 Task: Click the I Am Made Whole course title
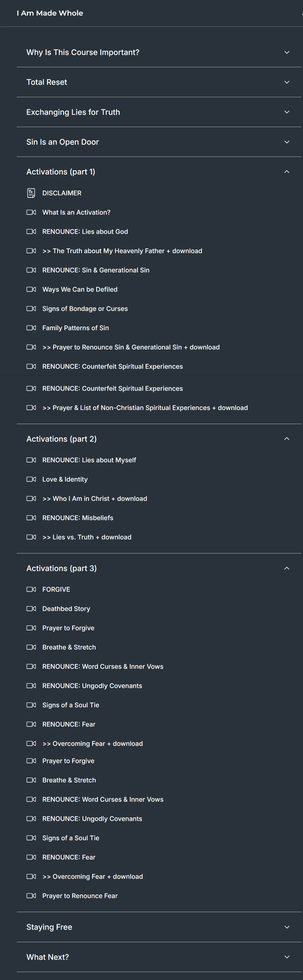50,13
